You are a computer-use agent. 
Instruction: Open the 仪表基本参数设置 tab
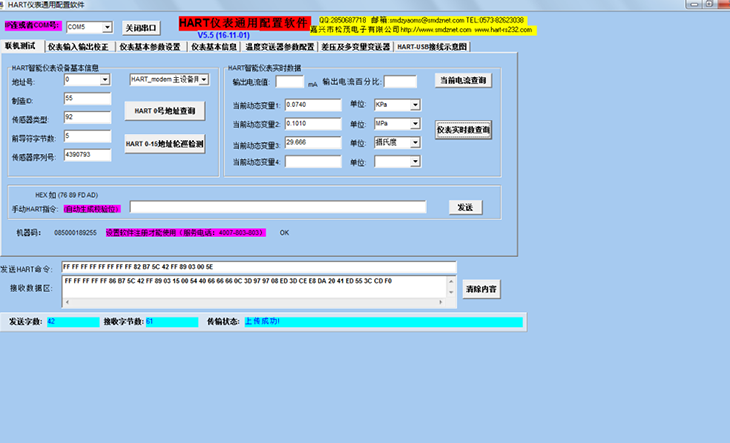[150, 46]
